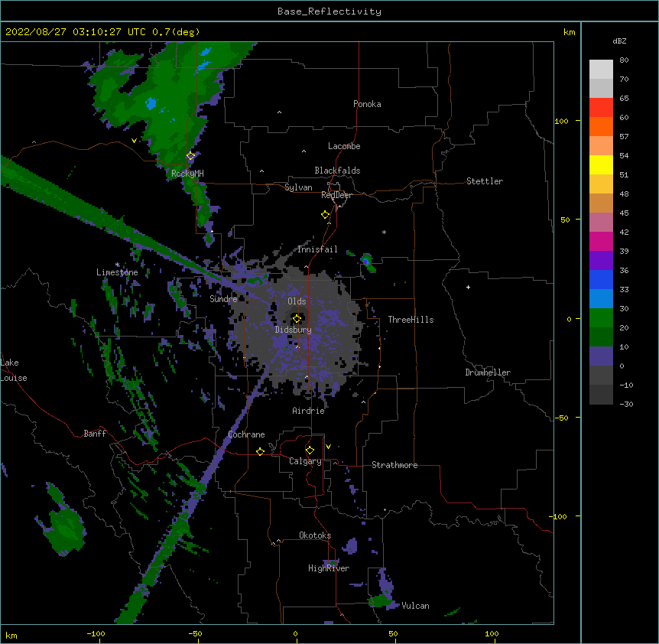Image resolution: width=659 pixels, height=644 pixels.
Task: Select the Lake Louise label at the map's edge
Action: tap(14, 370)
